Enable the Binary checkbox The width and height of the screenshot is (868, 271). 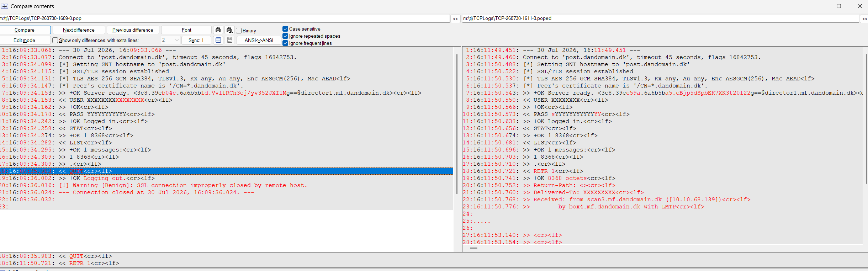click(239, 31)
